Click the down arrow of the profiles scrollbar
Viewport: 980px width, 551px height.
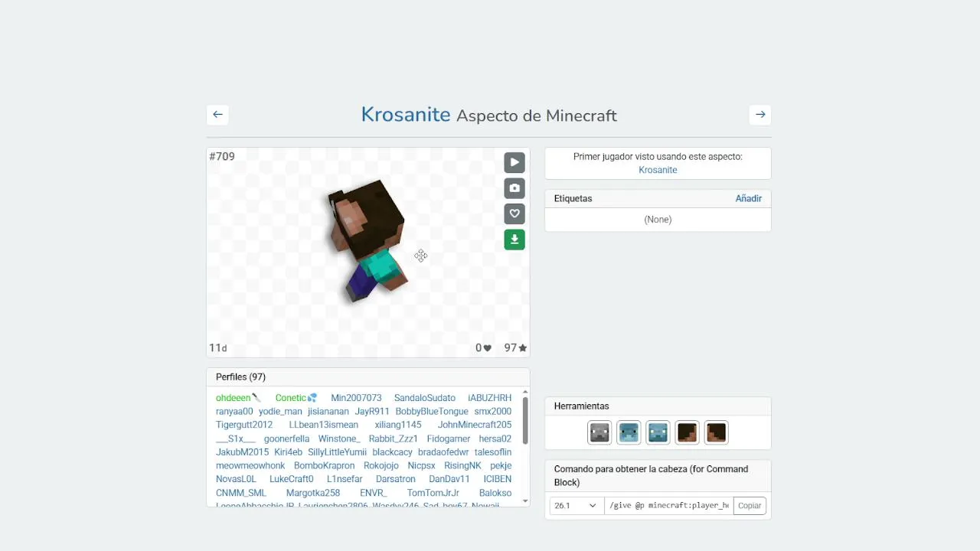[x=525, y=501]
